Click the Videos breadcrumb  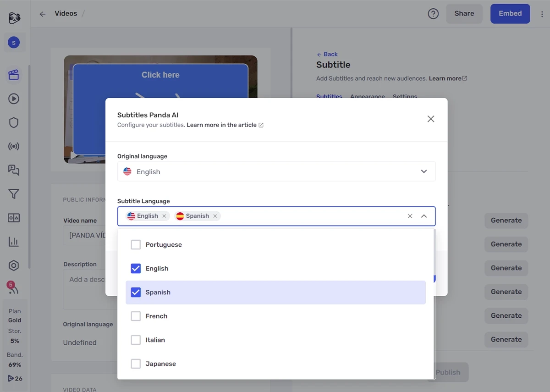click(x=66, y=13)
